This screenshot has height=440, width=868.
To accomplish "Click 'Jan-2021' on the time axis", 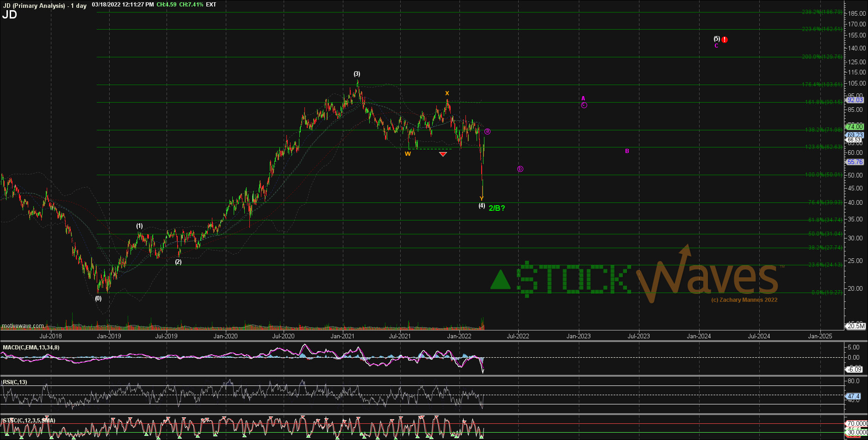I will pyautogui.click(x=342, y=336).
